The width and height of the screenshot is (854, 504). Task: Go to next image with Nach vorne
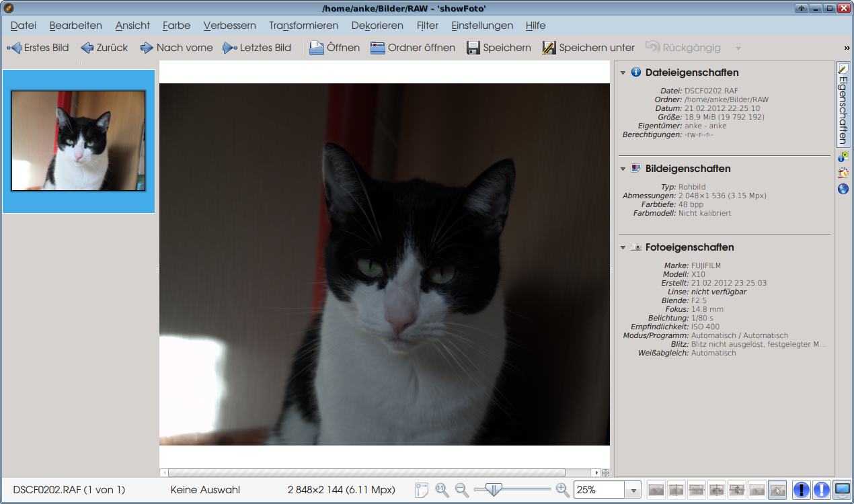pyautogui.click(x=176, y=48)
